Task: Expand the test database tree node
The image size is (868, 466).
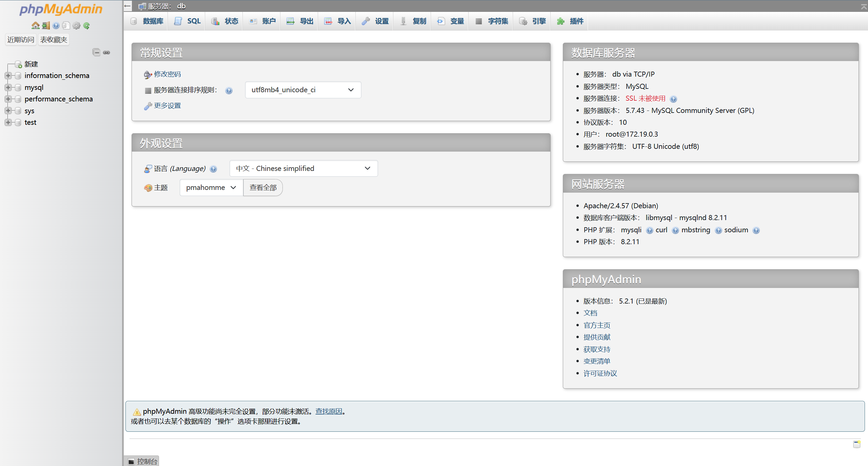Action: click(8, 122)
